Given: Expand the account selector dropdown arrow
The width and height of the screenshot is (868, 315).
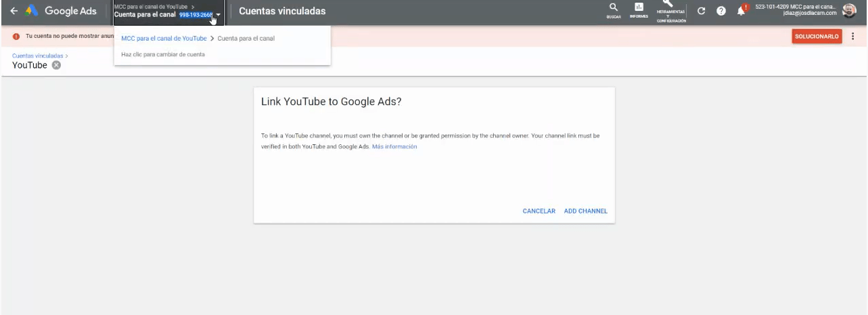Looking at the screenshot, I should 219,14.
